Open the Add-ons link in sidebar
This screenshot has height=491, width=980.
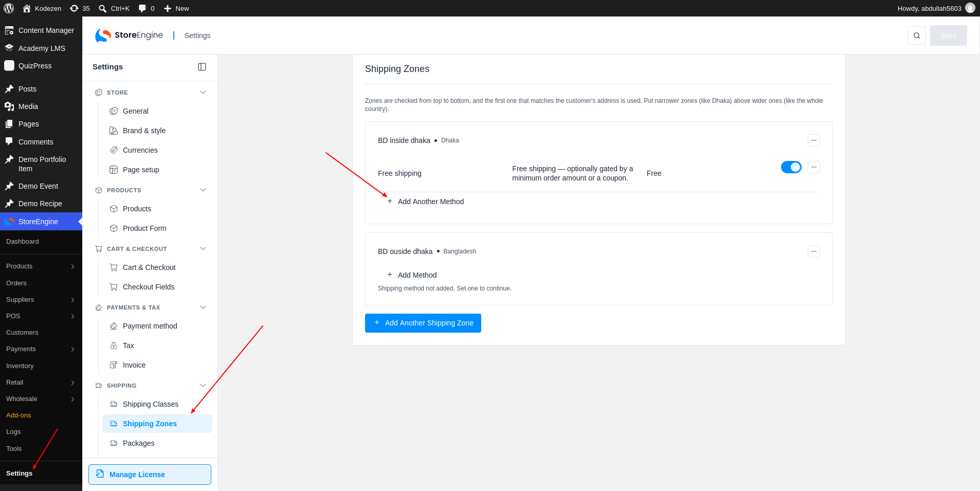(x=19, y=415)
